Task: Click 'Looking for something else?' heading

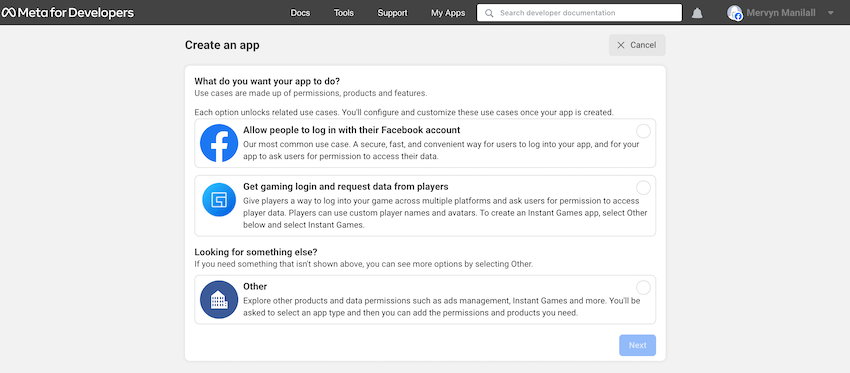Action: click(256, 252)
